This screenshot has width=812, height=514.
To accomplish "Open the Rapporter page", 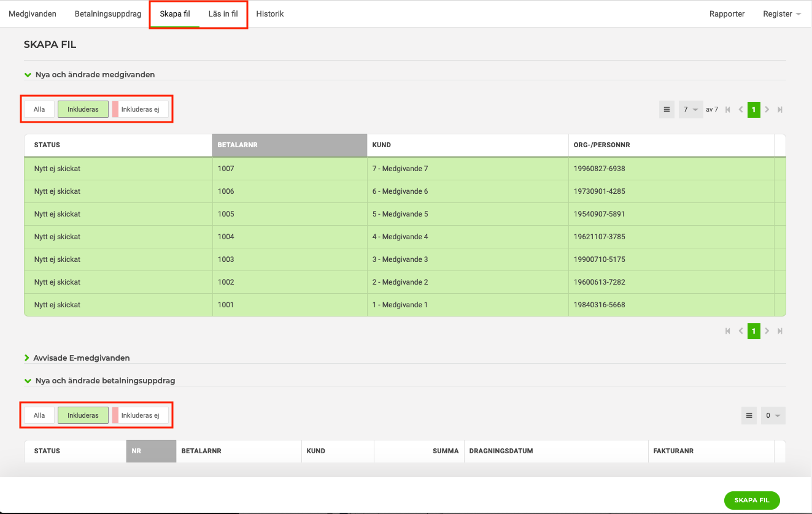I will [x=727, y=13].
